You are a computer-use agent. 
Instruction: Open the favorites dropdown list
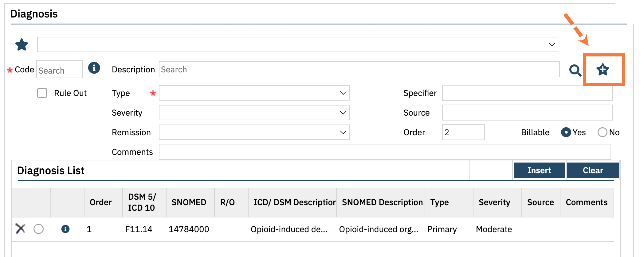tap(552, 45)
